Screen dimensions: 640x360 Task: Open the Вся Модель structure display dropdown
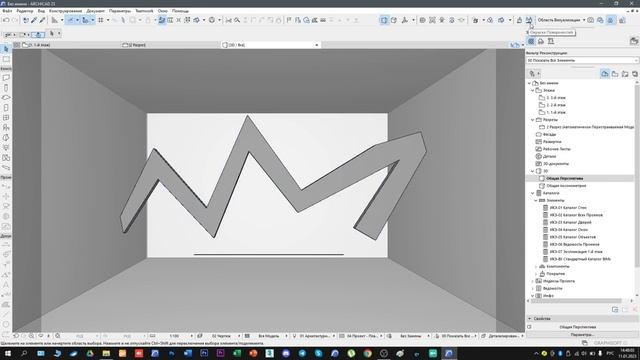click(x=269, y=336)
